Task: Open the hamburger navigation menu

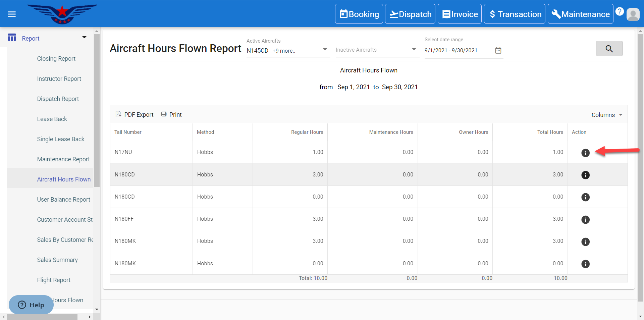Action: point(12,14)
